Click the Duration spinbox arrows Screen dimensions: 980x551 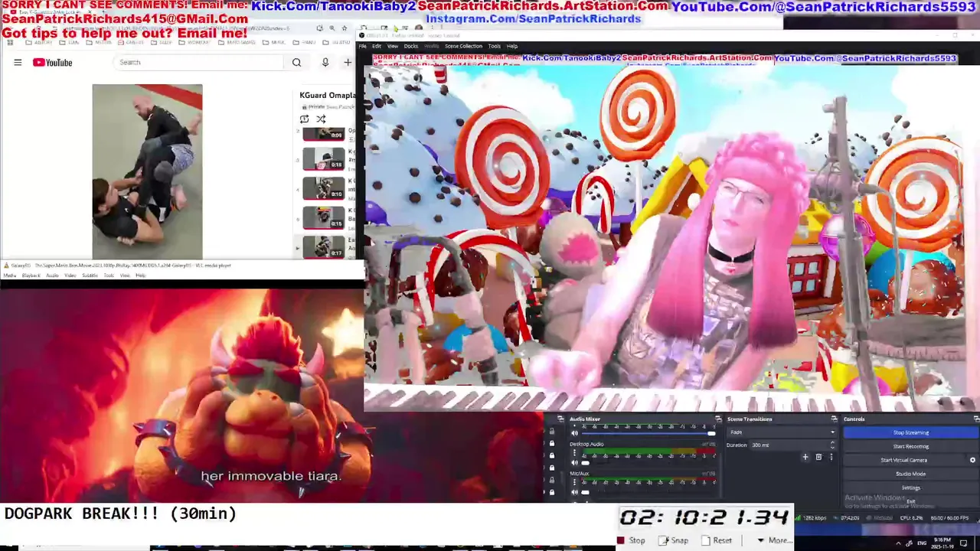click(832, 445)
